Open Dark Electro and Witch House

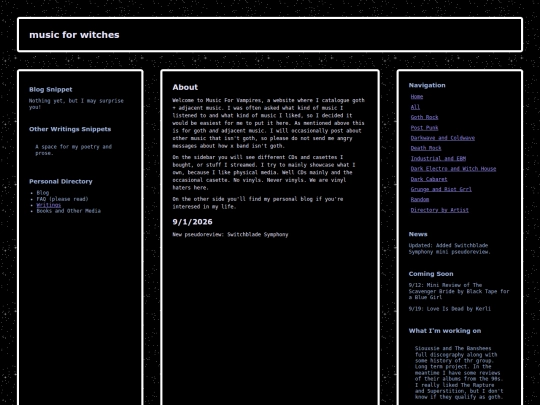tap(453, 169)
